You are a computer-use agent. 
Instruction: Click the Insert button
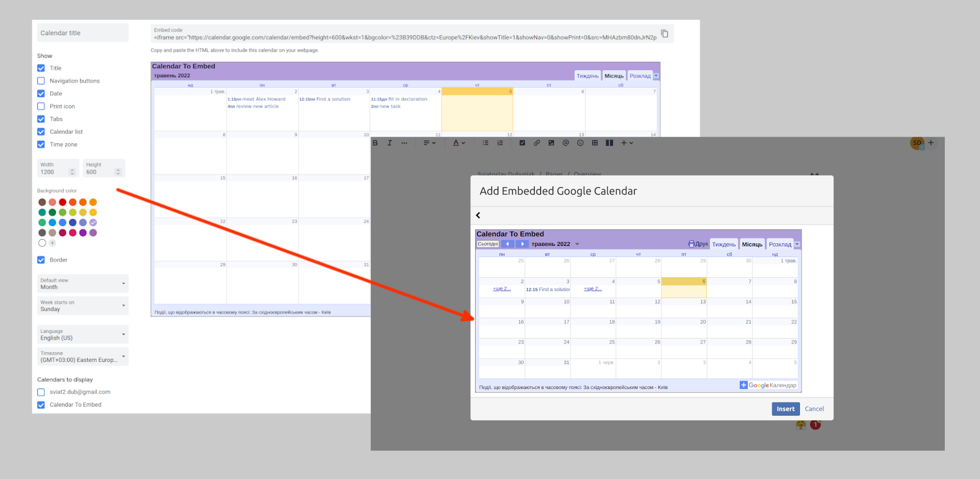click(786, 409)
